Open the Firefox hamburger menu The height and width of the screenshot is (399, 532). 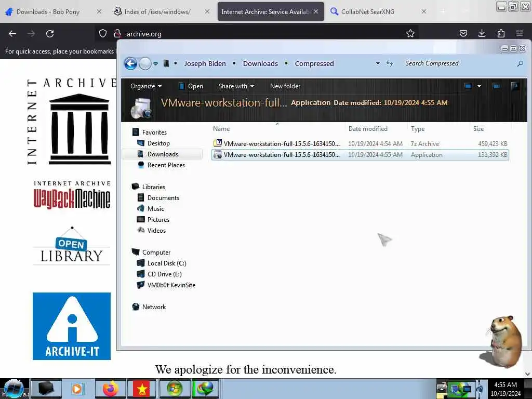pos(520,33)
